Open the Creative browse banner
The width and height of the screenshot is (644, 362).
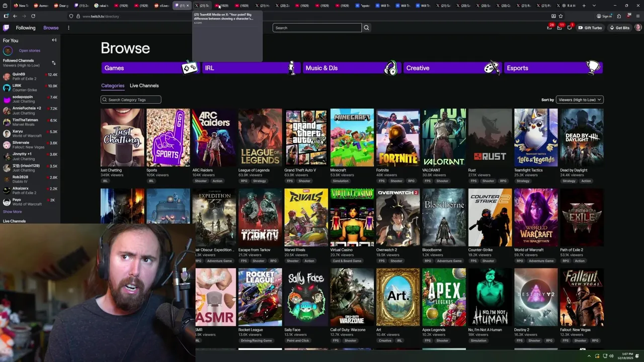click(x=452, y=68)
